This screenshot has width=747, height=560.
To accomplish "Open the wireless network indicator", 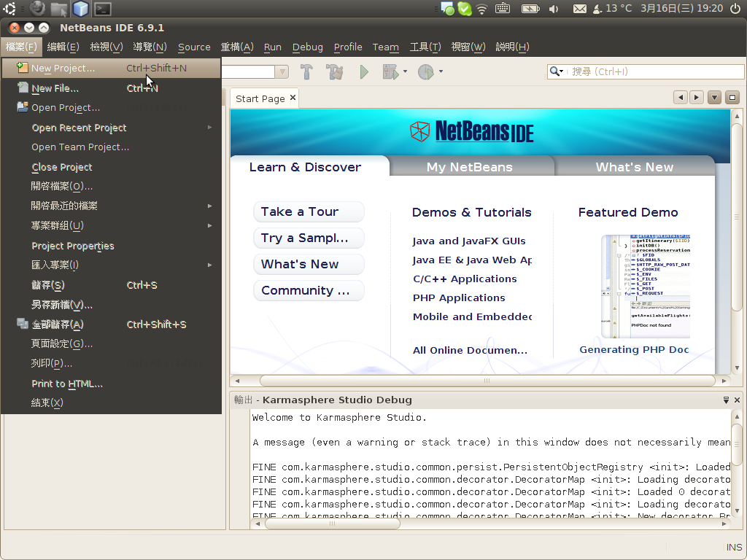I will pos(482,9).
